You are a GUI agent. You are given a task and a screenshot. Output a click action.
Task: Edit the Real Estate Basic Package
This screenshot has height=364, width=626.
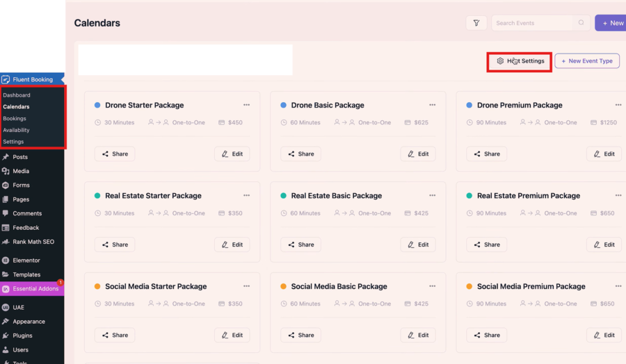(x=418, y=245)
